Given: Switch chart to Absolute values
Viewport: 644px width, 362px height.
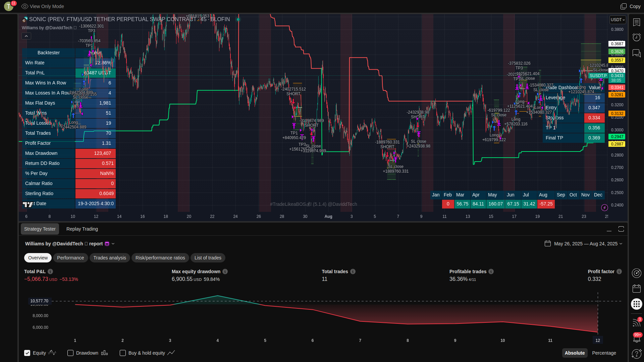Looking at the screenshot, I should pyautogui.click(x=575, y=353).
